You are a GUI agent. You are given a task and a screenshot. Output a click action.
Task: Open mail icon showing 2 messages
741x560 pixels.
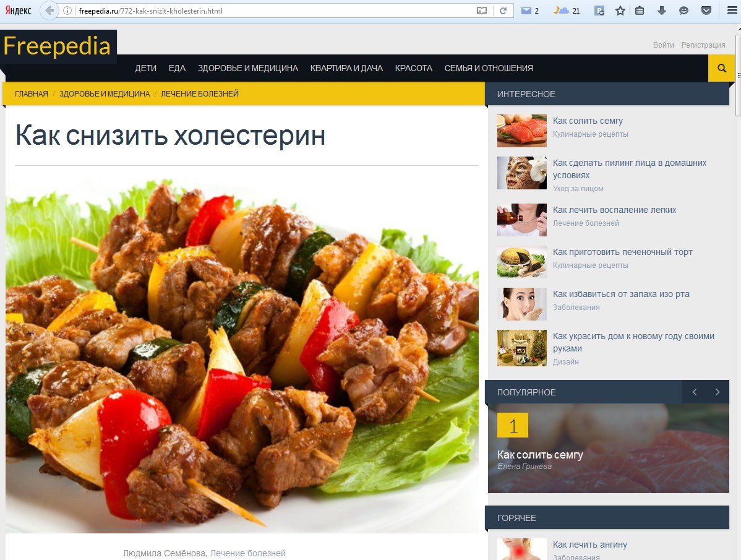[529, 11]
